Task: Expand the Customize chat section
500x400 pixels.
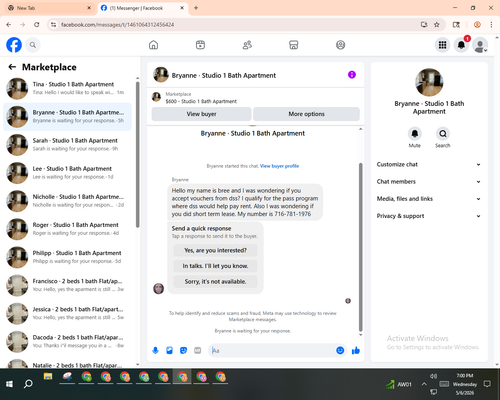Action: [x=429, y=164]
